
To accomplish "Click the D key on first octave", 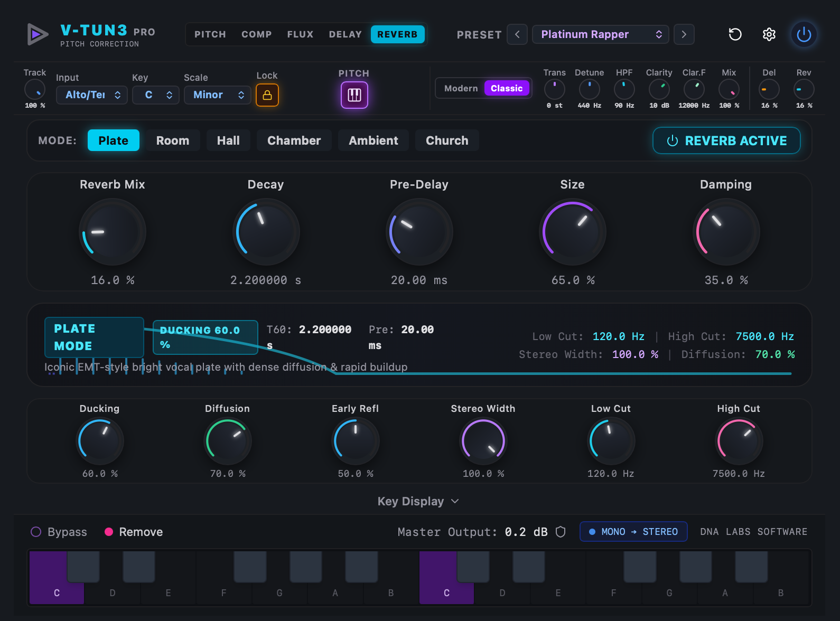I will [x=113, y=592].
